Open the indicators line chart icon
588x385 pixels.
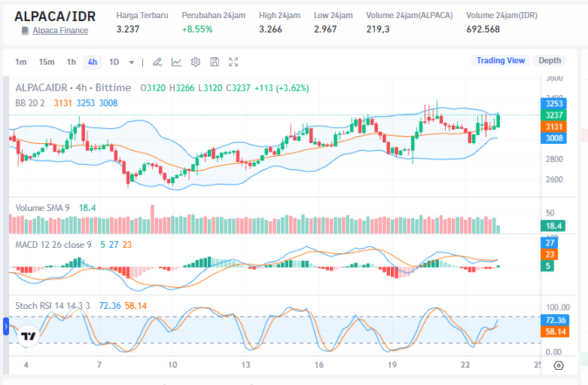(x=176, y=62)
